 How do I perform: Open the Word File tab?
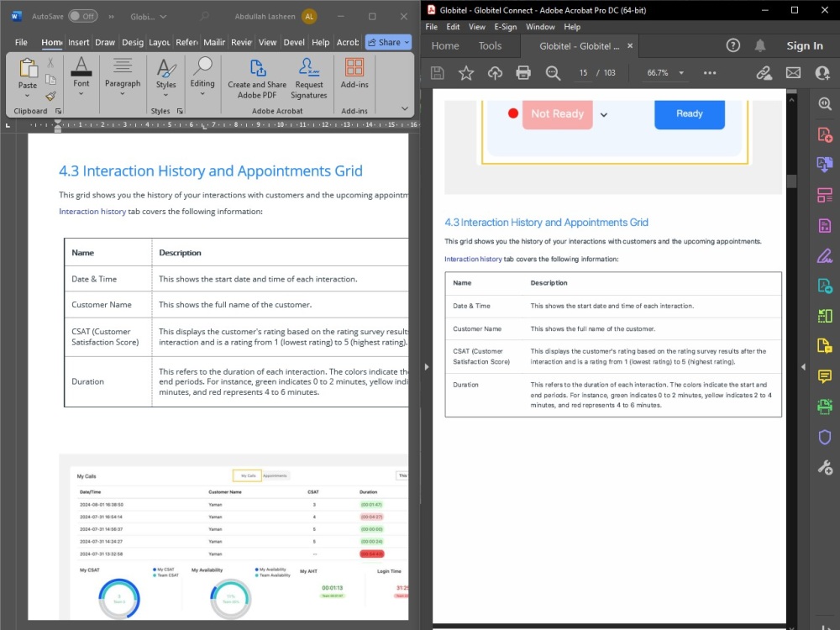[22, 42]
